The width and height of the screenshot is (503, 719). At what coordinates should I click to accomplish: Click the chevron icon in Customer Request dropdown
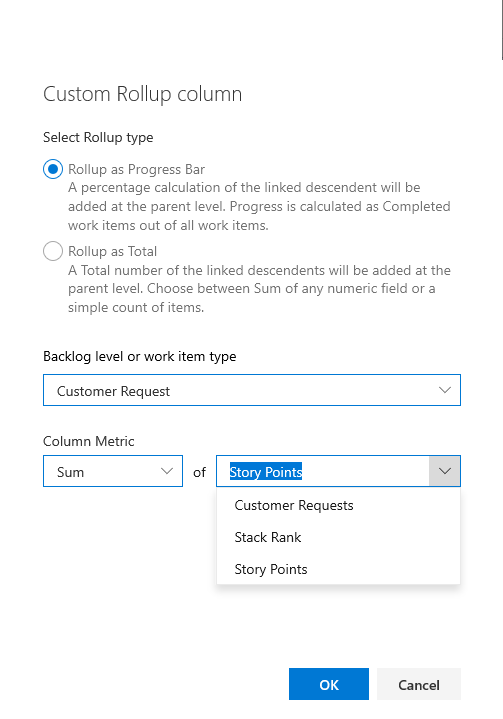click(444, 390)
